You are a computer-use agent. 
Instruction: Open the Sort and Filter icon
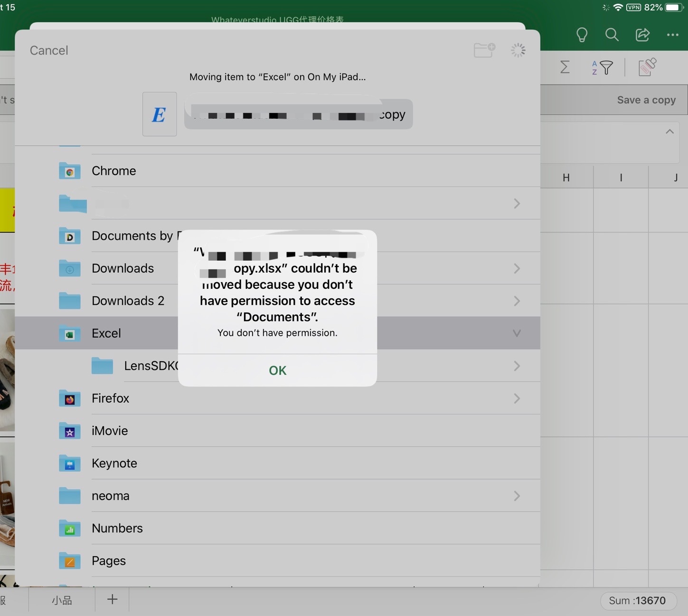coord(602,67)
